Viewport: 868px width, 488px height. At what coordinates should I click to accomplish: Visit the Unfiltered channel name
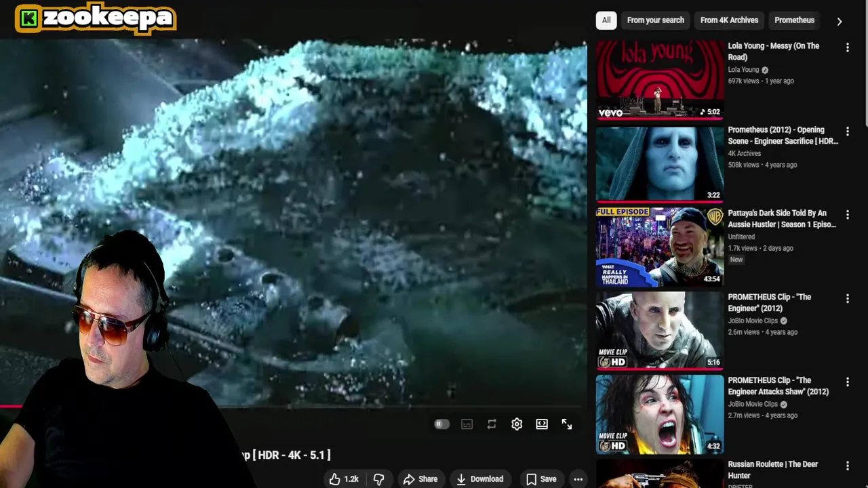click(741, 237)
